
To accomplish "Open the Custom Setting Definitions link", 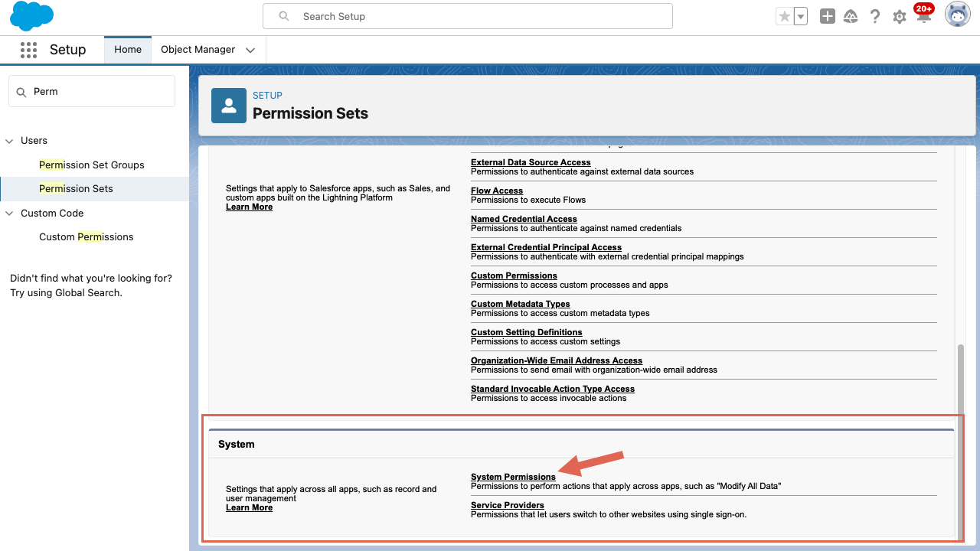I will coord(527,332).
